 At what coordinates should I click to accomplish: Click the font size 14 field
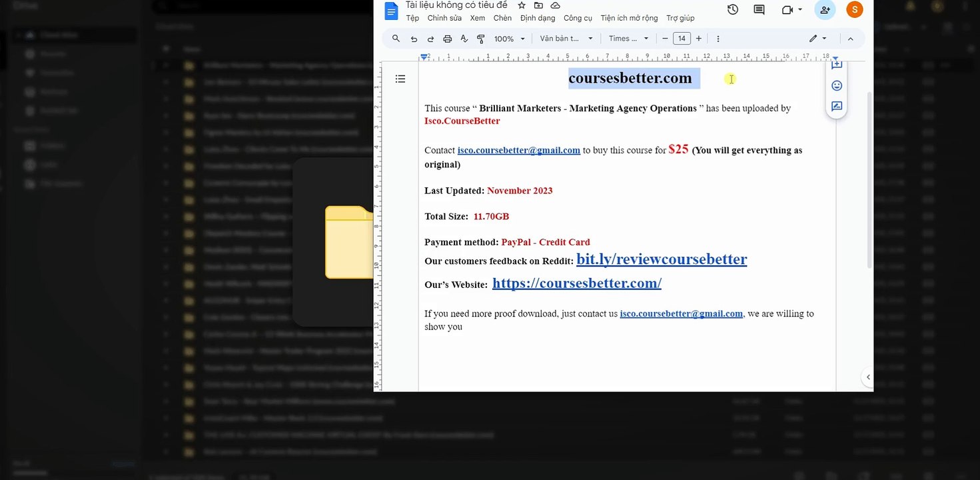click(x=682, y=39)
